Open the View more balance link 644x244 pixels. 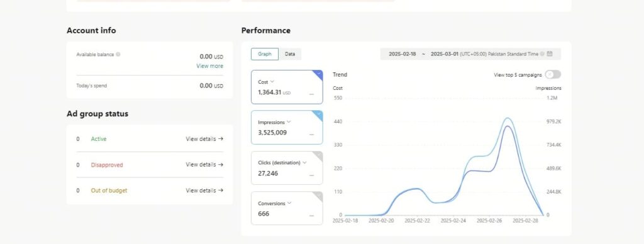click(x=210, y=66)
